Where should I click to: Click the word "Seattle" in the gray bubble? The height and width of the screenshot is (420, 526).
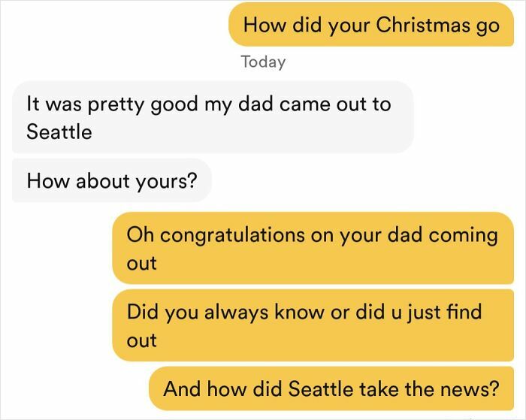pos(59,132)
